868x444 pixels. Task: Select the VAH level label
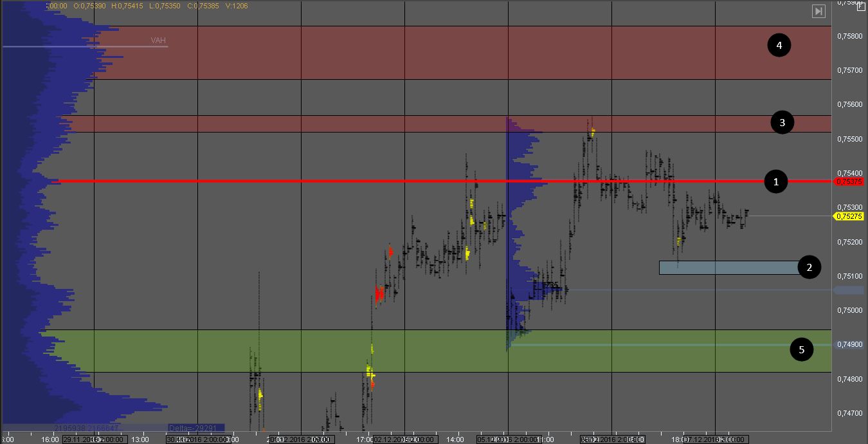pos(158,41)
